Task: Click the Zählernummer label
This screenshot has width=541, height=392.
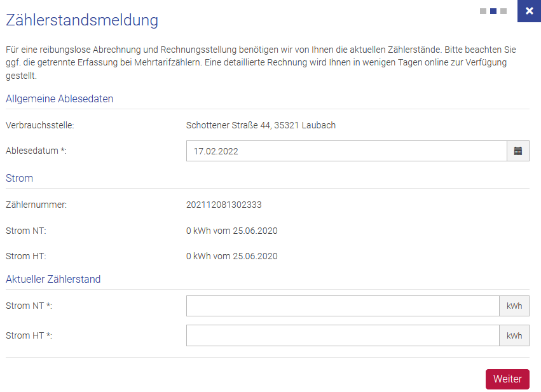Action: pos(36,205)
